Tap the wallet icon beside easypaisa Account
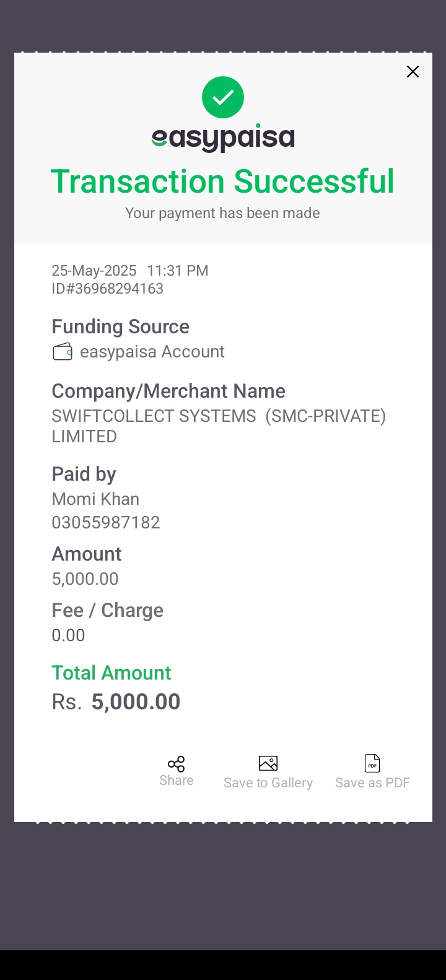Image resolution: width=446 pixels, height=980 pixels. pos(63,352)
